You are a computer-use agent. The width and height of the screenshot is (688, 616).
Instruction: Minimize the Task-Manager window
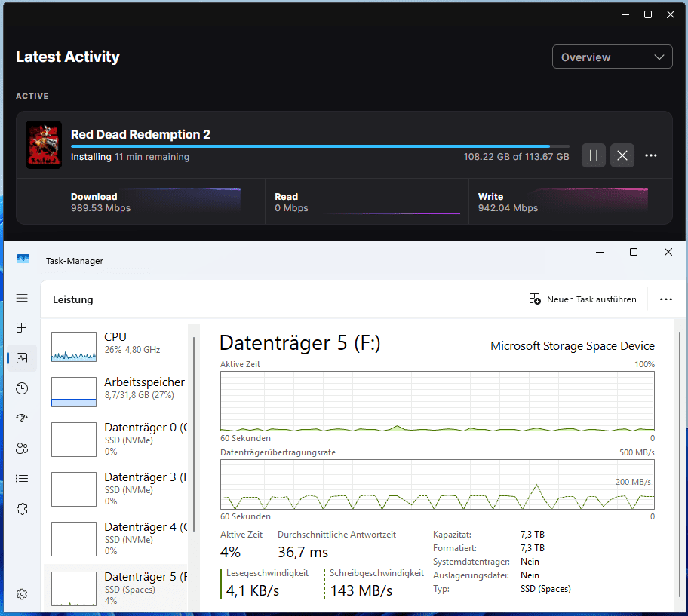600,252
